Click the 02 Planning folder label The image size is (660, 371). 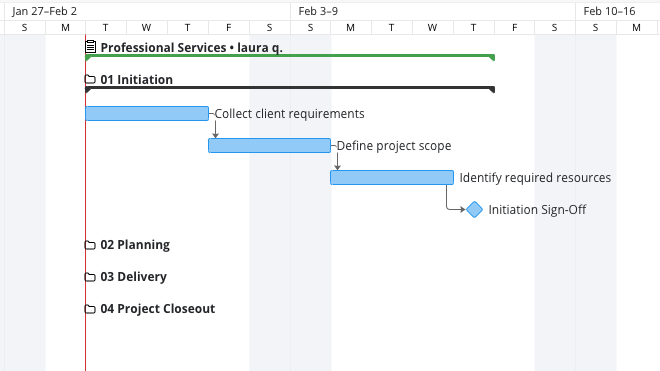[x=135, y=245]
